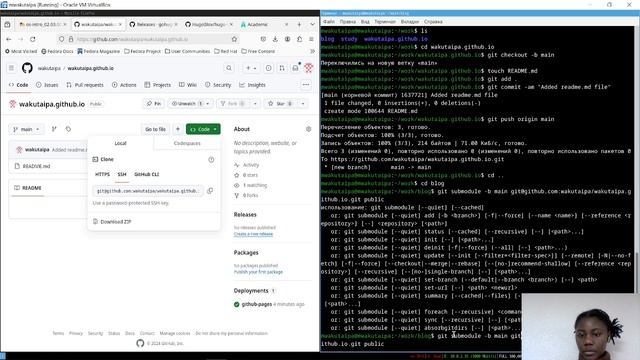The image size is (640, 360).
Task: Open the GitHub issues shortcut icon in header
Action: tap(269, 68)
